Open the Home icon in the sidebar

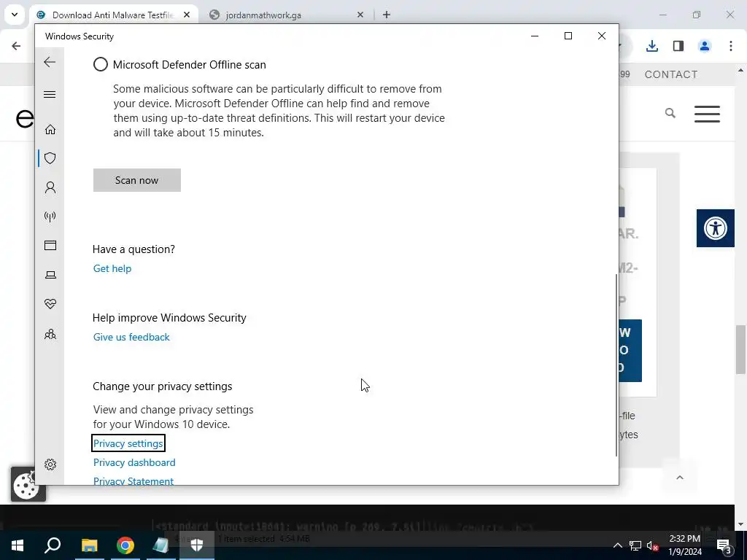pos(50,130)
